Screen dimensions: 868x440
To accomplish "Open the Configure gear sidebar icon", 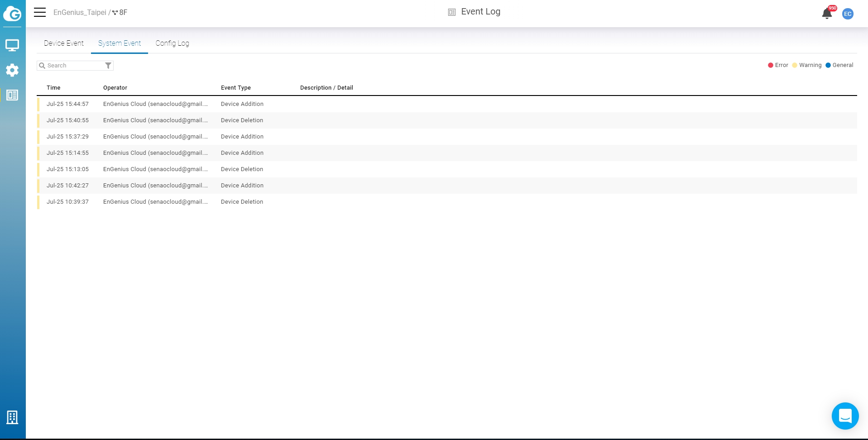I will coord(12,70).
